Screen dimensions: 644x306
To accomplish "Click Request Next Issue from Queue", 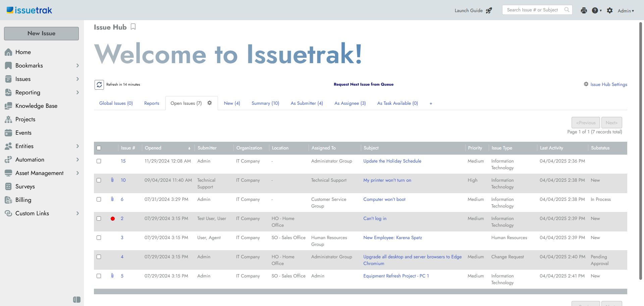I will point(364,84).
